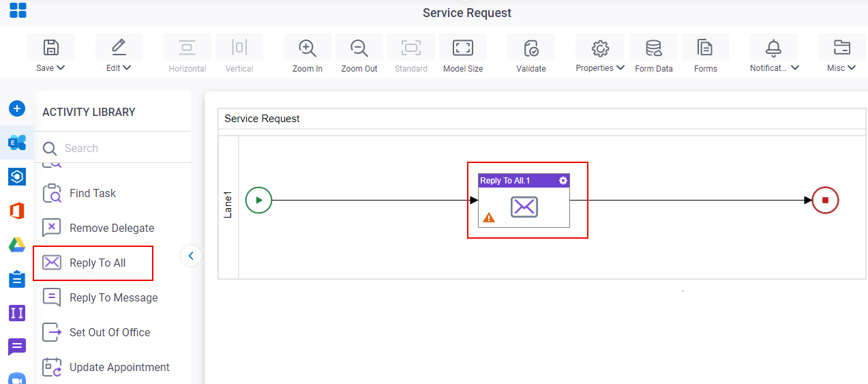Collapse the Activity Library panel chevron
The height and width of the screenshot is (384, 868).
[191, 256]
